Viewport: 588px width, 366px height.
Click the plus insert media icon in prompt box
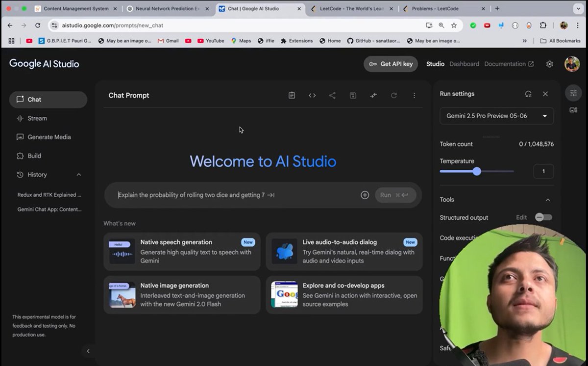point(365,195)
